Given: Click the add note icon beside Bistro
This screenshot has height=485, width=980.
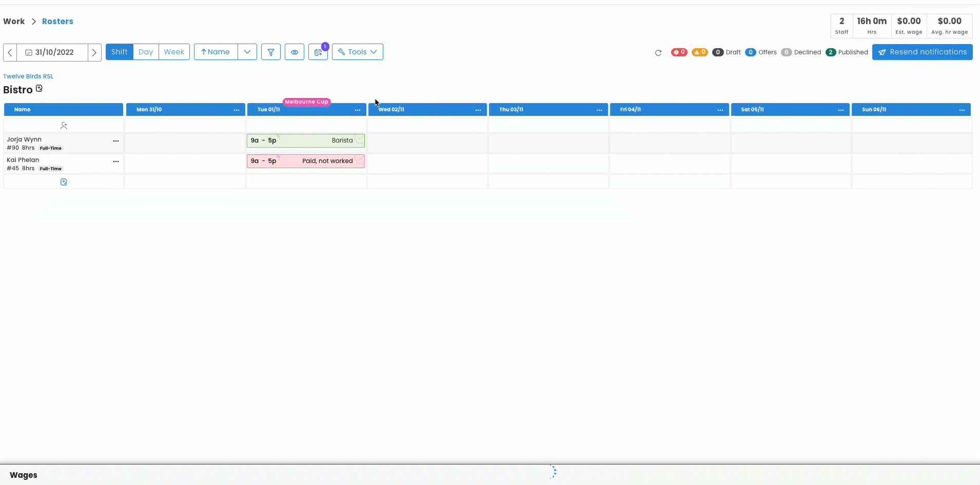Looking at the screenshot, I should coord(40,89).
